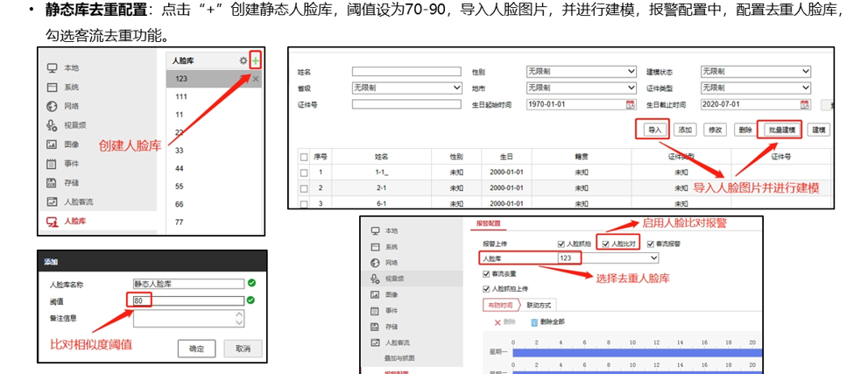Click the green plus icon to create a face library
868x374 pixels.
[255, 60]
